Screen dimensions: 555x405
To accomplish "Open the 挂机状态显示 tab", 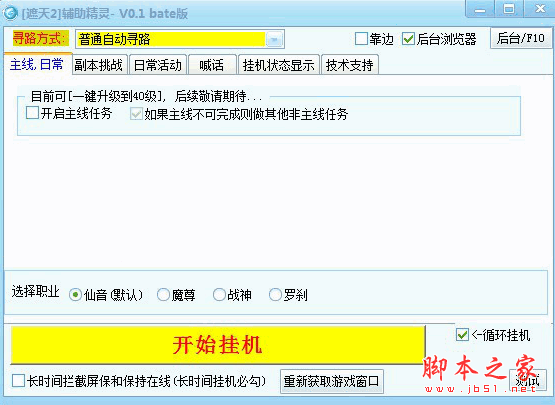I will [279, 65].
